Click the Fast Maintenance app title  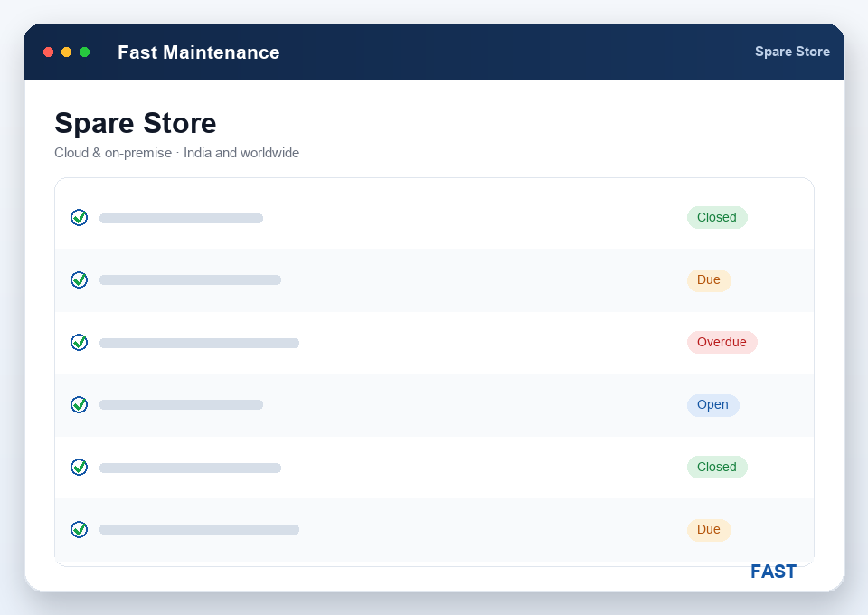(x=199, y=52)
